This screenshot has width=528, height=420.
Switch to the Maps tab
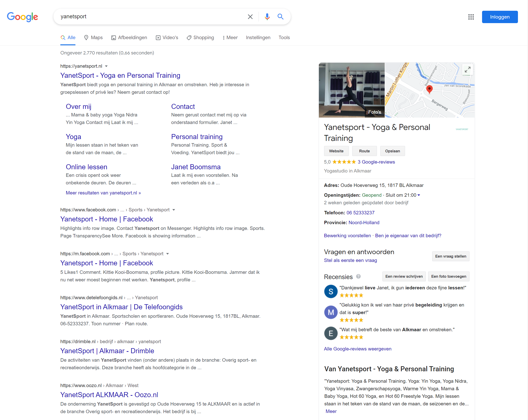(x=93, y=38)
